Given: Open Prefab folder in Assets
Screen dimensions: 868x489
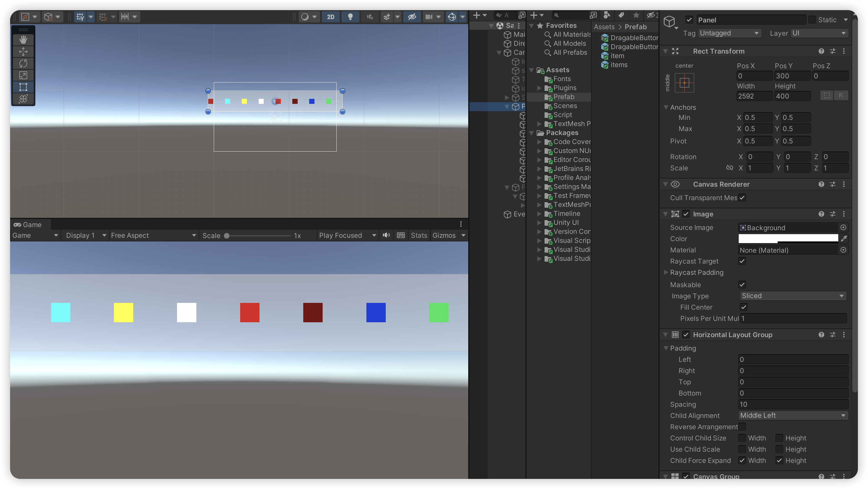Looking at the screenshot, I should 563,97.
